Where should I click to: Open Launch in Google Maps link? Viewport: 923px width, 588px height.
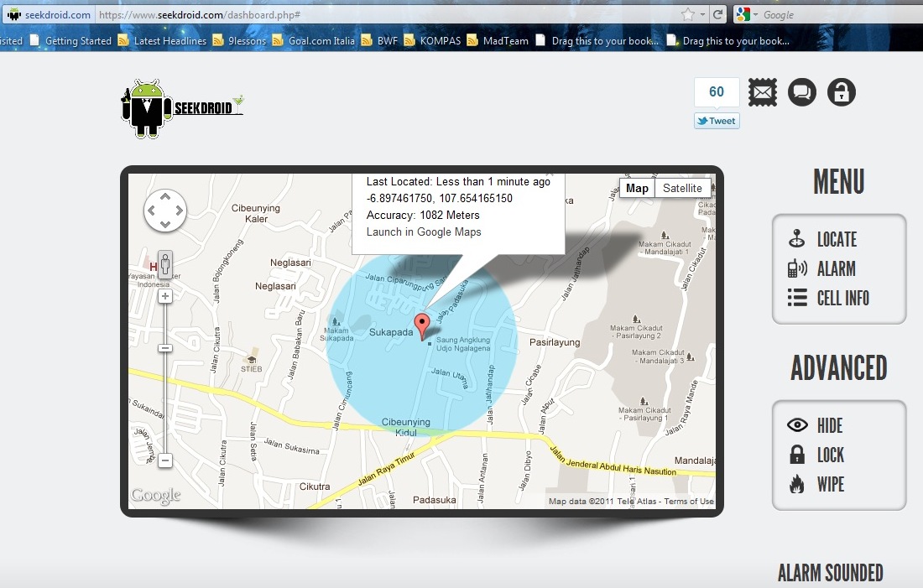coord(424,232)
